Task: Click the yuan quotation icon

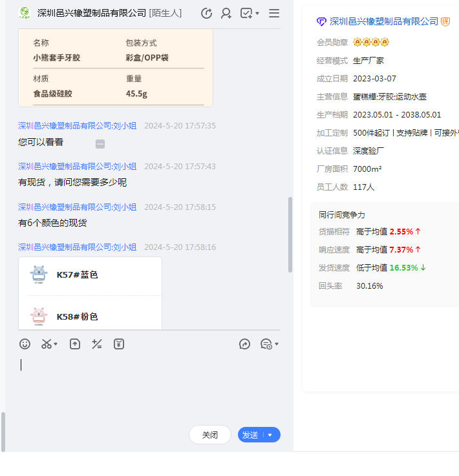Action: [119, 344]
